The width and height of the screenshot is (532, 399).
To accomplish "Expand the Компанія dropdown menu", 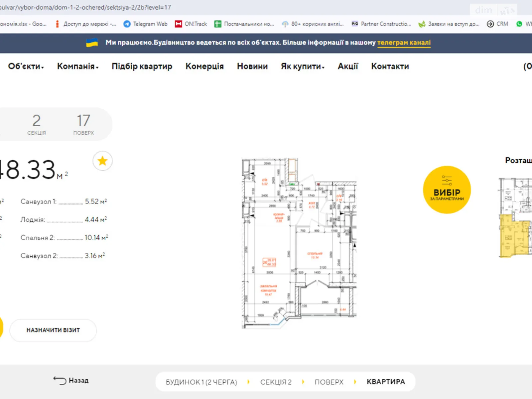I will [x=78, y=66].
